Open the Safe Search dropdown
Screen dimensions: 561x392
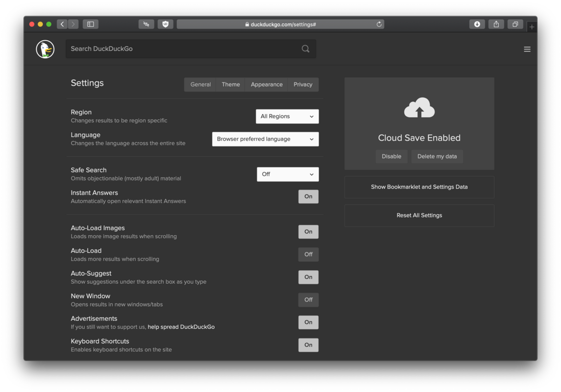[x=288, y=174]
